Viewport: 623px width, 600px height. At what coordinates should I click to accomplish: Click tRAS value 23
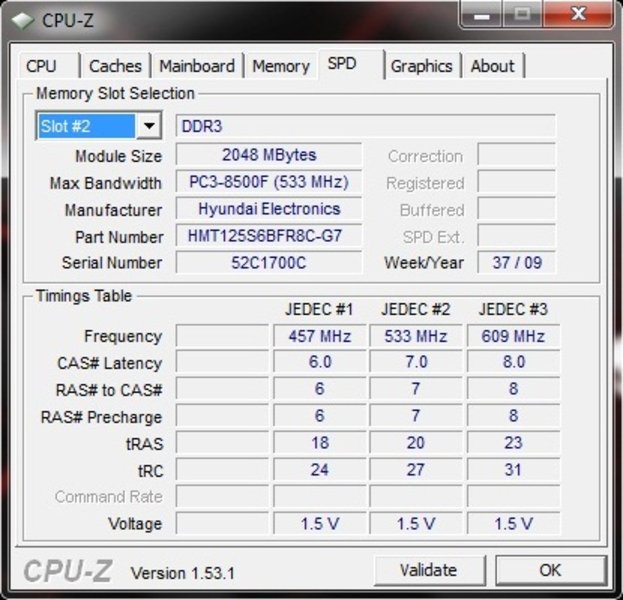tap(513, 443)
